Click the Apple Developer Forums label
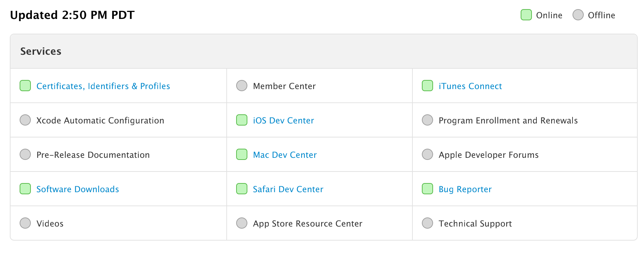 pyautogui.click(x=488, y=155)
